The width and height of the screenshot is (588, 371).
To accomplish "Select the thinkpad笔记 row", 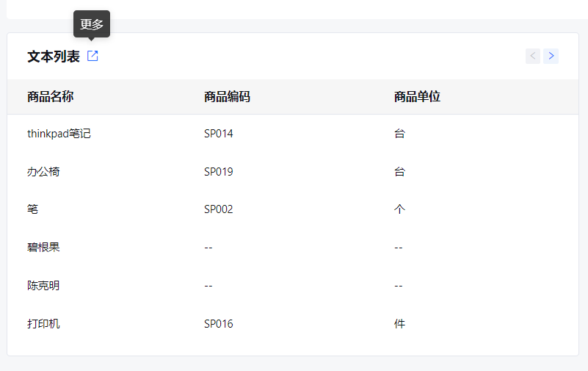I will click(293, 134).
